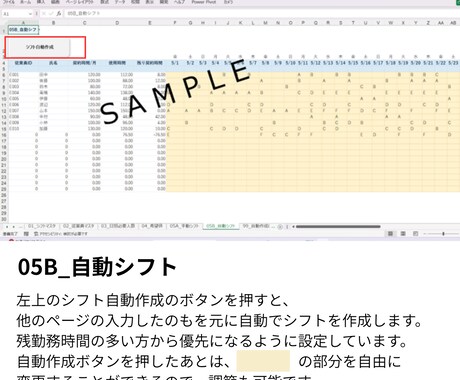Image resolution: width=460 pixels, height=380 pixels.
Task: Click the zoom slider handle in status bar
Action: (x=443, y=234)
